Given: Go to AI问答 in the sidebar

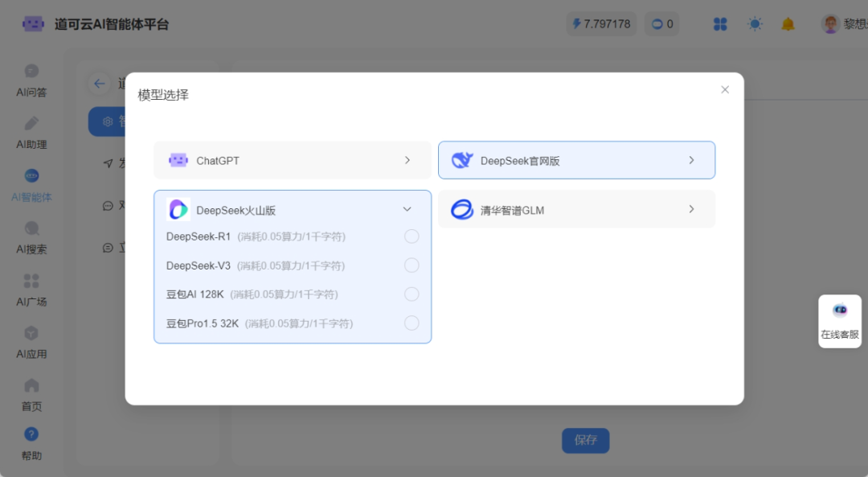Looking at the screenshot, I should point(31,80).
